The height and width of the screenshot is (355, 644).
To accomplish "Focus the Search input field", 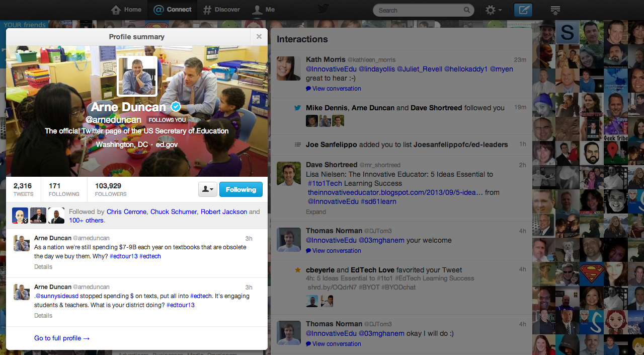I will click(x=420, y=10).
